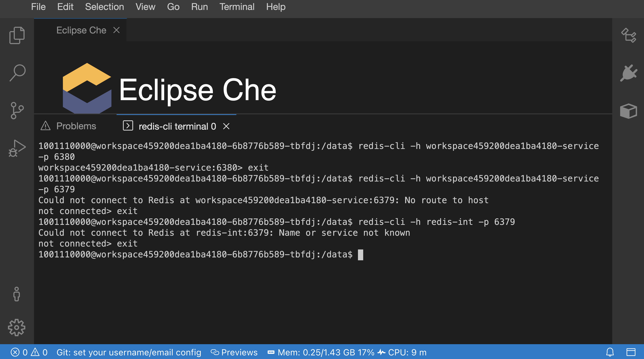
Task: Open Previews from the status bar
Action: 234,352
